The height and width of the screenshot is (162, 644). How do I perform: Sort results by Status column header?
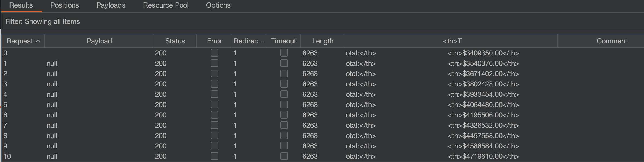click(175, 41)
